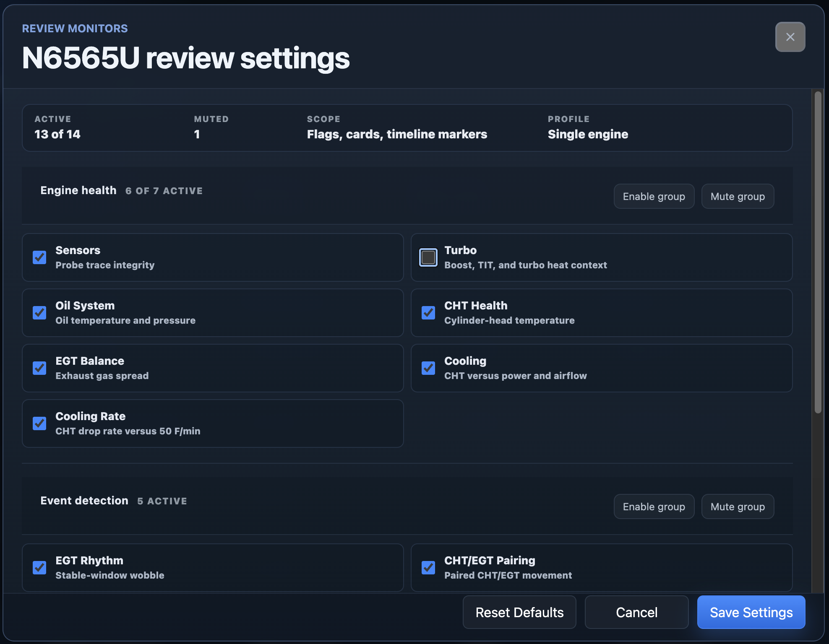Viewport: 829px width, 644px height.
Task: Click the 'Single engine' profile value
Action: [x=588, y=134]
